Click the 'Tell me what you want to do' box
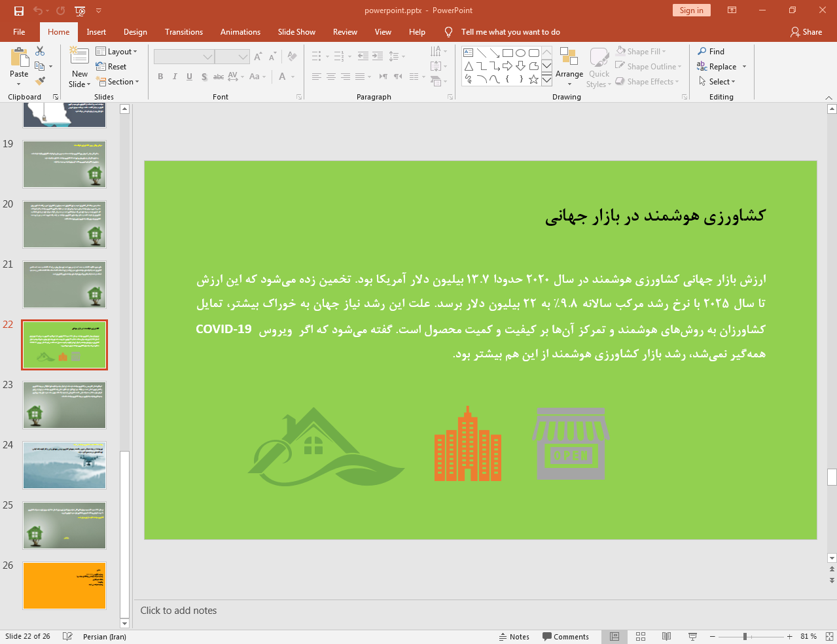Image resolution: width=837 pixels, height=644 pixels. (x=510, y=31)
